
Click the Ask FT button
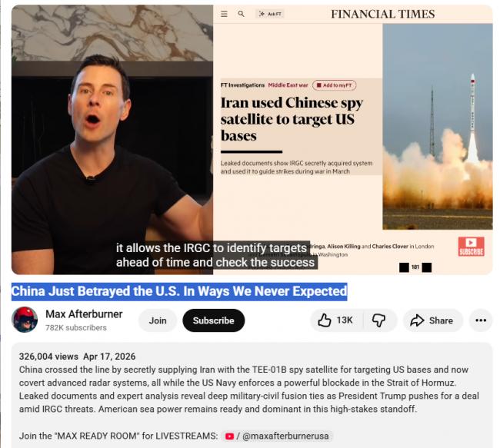click(x=270, y=14)
